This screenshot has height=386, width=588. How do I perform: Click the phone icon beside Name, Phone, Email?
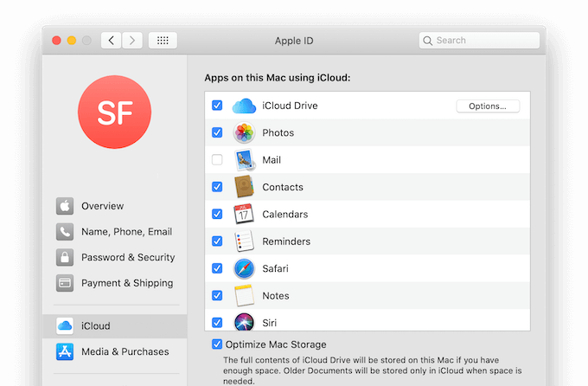pos(65,232)
